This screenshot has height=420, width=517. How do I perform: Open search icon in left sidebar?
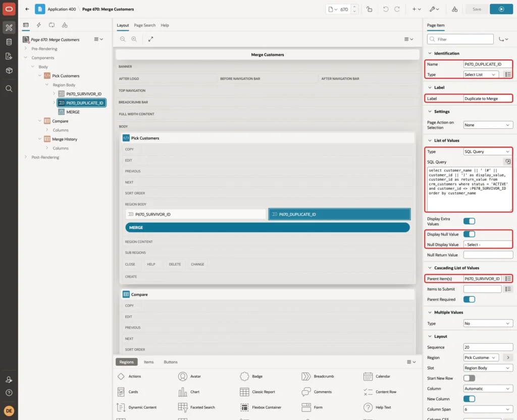[x=9, y=89]
